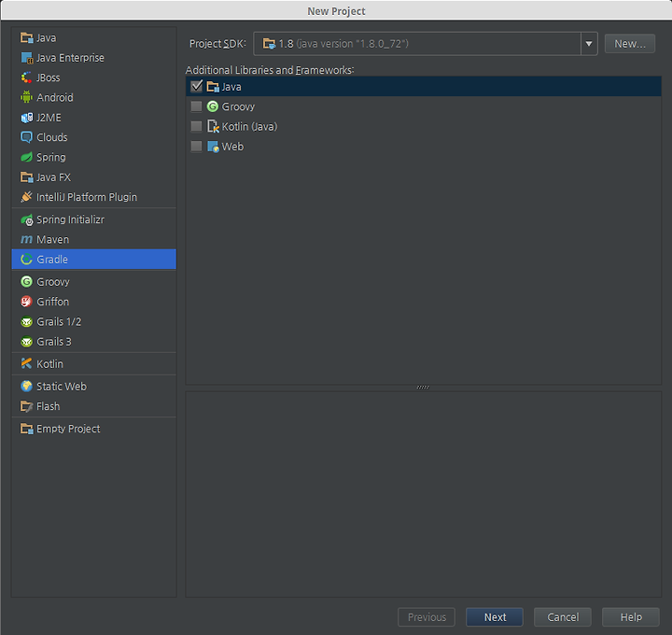Select 'Static Web' label

coord(62,387)
